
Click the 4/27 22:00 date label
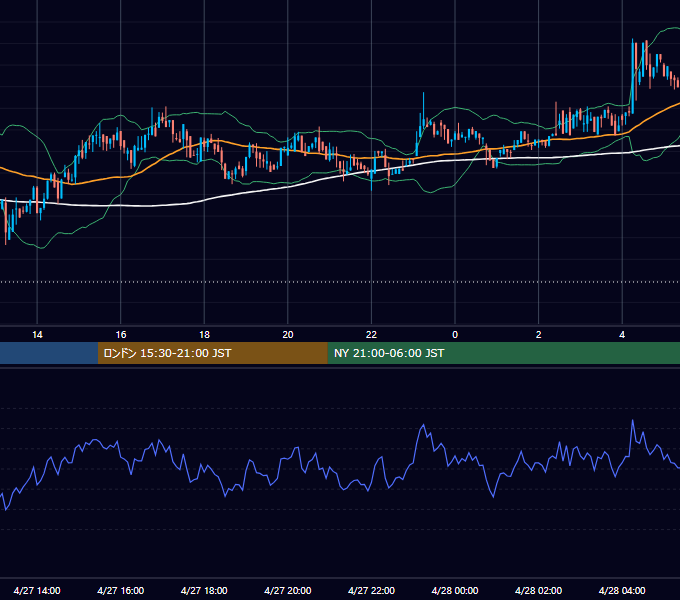371,590
